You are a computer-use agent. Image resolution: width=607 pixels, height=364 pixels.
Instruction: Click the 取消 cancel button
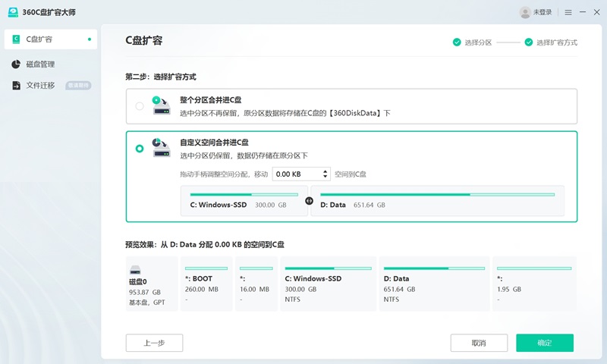(x=478, y=343)
